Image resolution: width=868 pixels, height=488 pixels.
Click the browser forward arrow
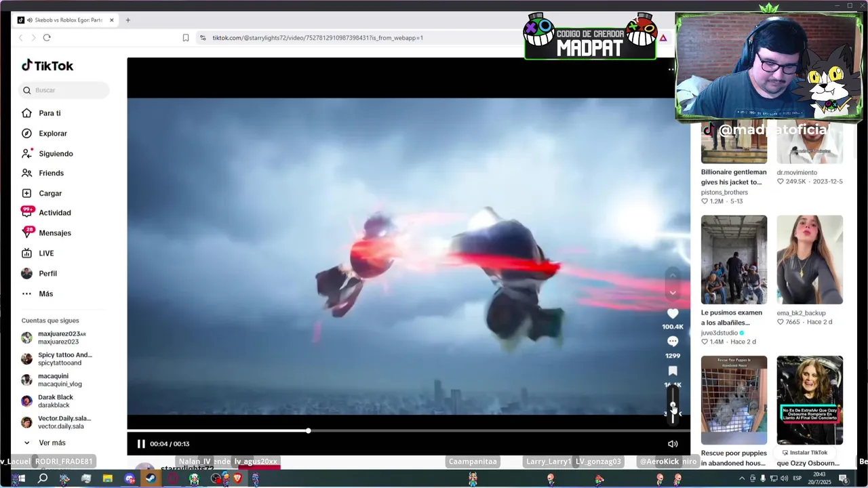33,38
